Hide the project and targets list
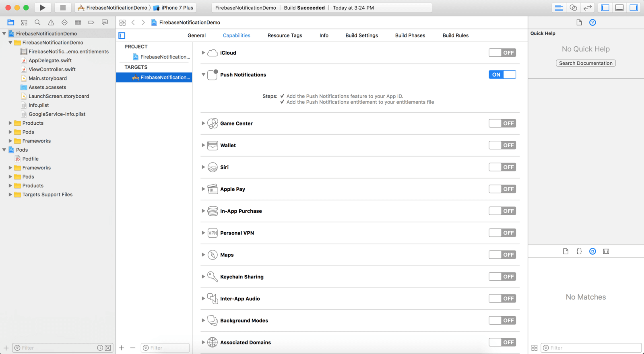 [x=122, y=35]
